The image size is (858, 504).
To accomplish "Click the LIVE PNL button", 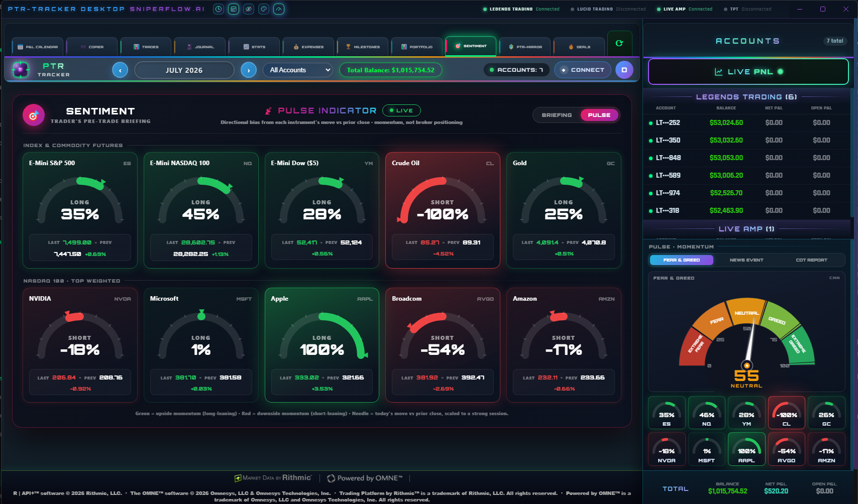I will (748, 72).
